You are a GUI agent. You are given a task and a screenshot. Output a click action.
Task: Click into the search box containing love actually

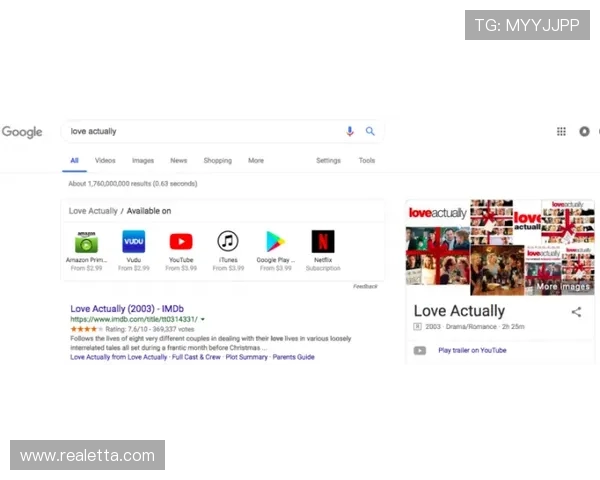(200, 131)
